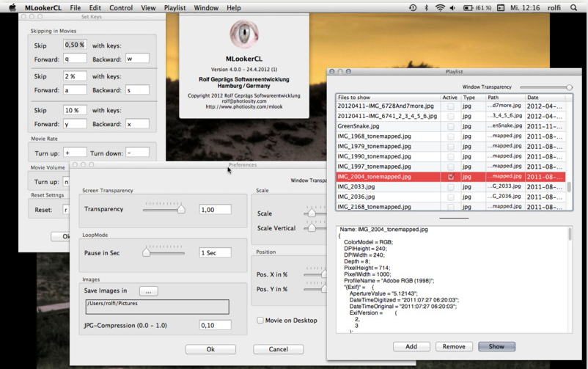Click the battery status icon
Viewport: 588px width, 369px height.
tap(468, 7)
